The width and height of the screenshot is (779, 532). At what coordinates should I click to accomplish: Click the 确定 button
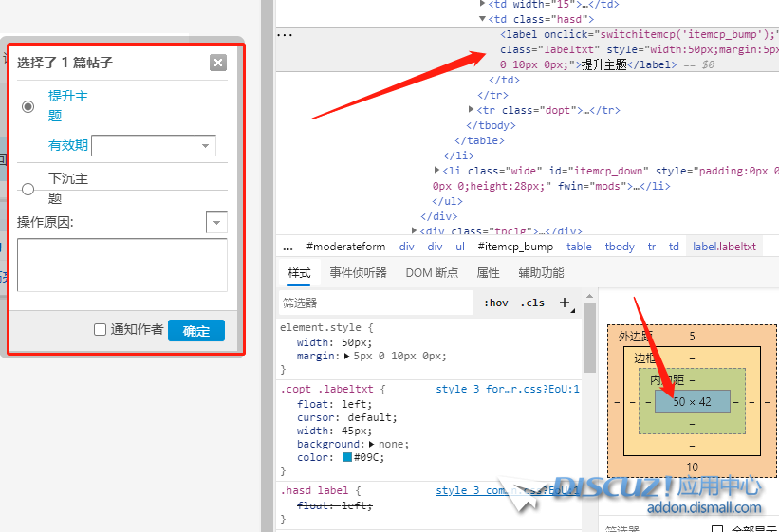point(196,331)
